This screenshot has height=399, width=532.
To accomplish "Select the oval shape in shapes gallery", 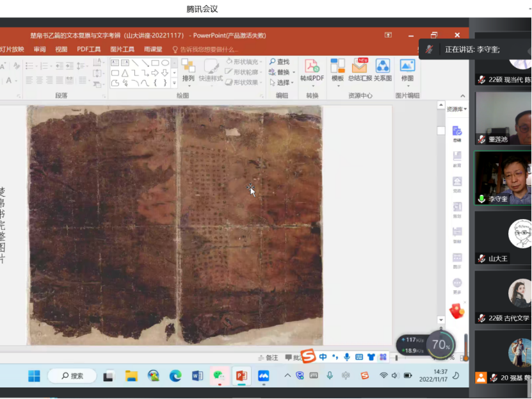I will pyautogui.click(x=165, y=63).
